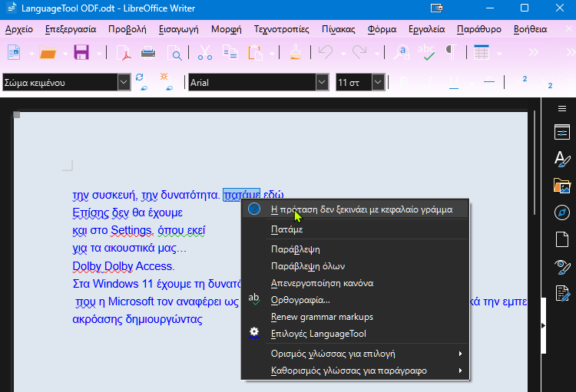Click the Σώμα κειμένου paragraph style field
Viewport: 576px width, 392px height.
60,82
